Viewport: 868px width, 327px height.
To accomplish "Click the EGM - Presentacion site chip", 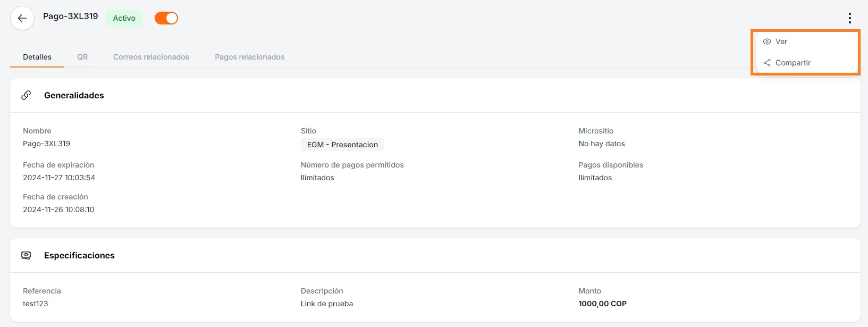I will 342,145.
